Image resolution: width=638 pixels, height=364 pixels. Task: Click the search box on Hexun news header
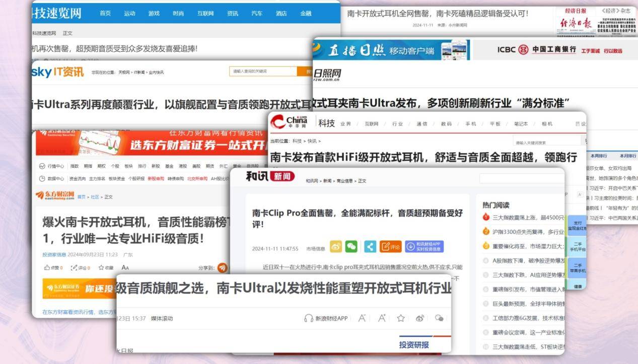[x=522, y=178]
